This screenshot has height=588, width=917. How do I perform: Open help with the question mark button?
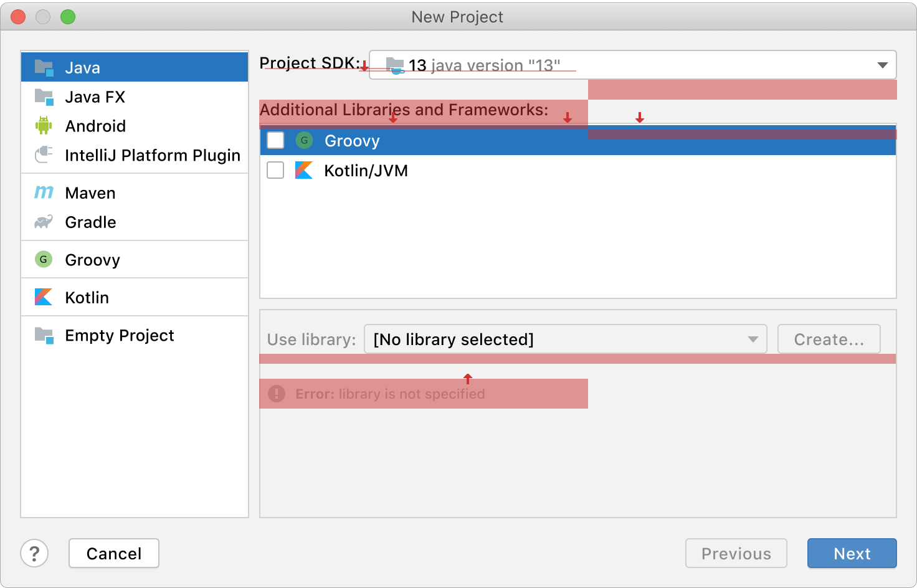[x=34, y=553]
